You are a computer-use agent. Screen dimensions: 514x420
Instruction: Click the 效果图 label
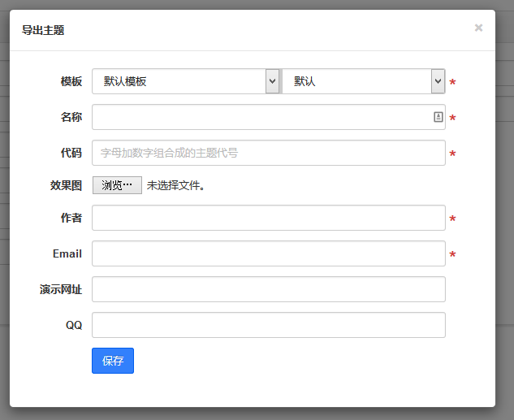coord(66,185)
